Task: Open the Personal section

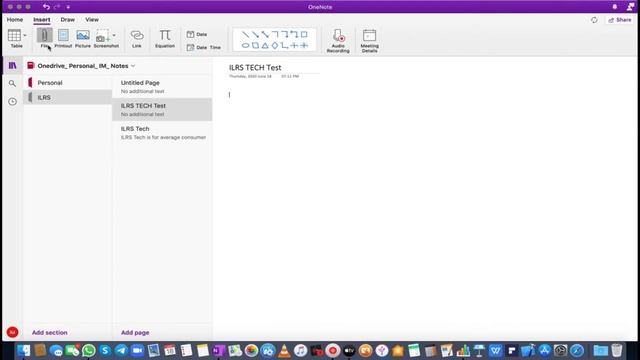Action: point(67,83)
